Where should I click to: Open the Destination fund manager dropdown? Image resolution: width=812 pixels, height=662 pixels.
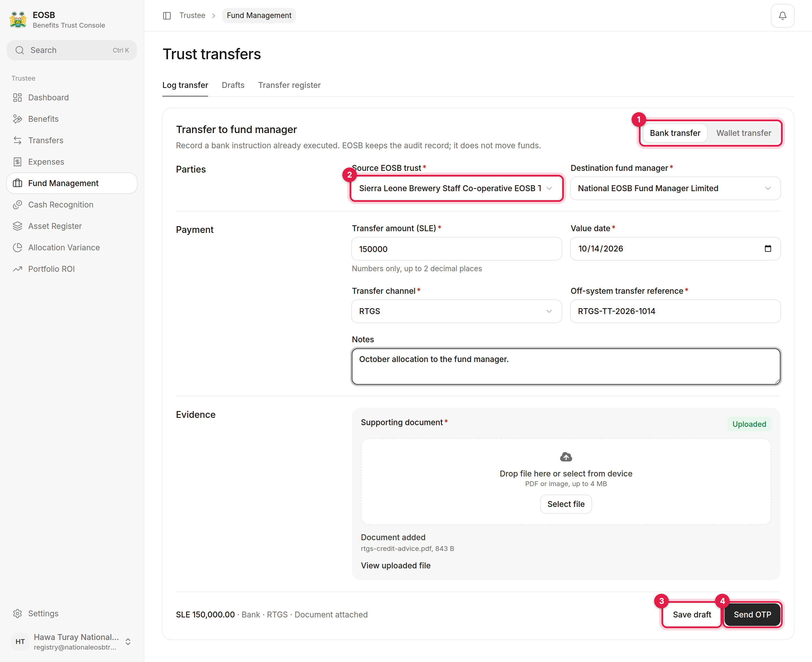(x=675, y=188)
